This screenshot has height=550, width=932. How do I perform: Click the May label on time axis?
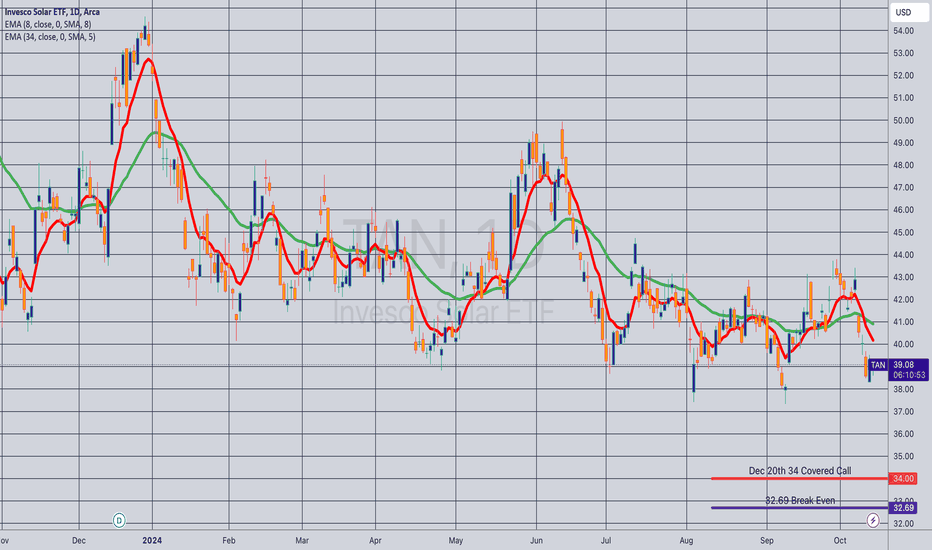pos(456,540)
